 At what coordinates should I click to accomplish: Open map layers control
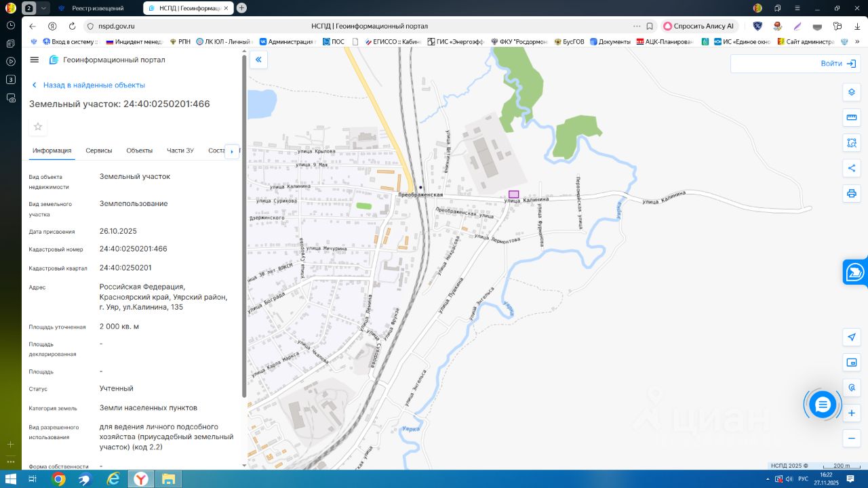[x=852, y=92]
